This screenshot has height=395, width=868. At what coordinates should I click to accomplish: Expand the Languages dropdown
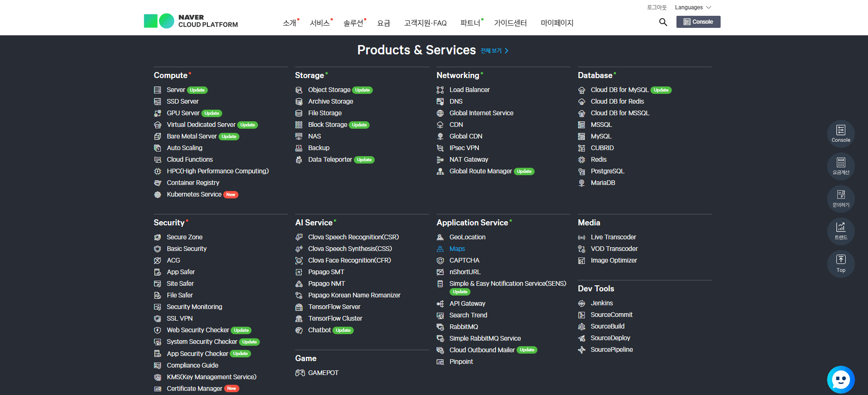[693, 7]
